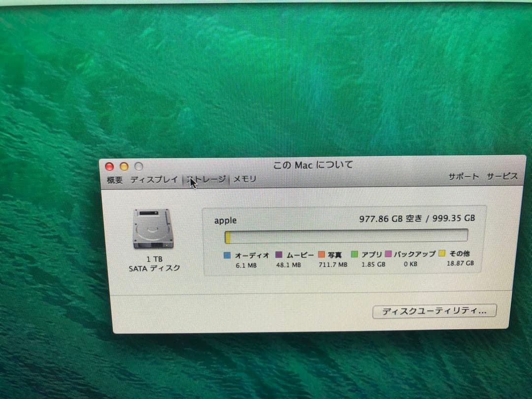Click the orange 写真 legend square

tap(322, 255)
